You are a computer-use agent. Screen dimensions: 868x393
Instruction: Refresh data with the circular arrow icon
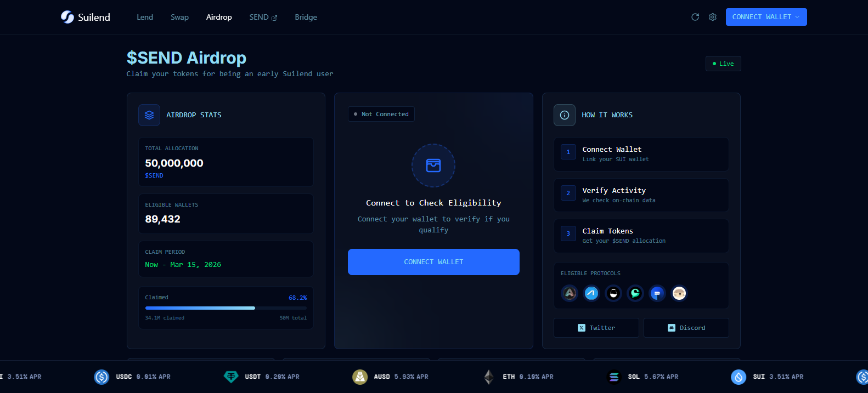pos(695,17)
